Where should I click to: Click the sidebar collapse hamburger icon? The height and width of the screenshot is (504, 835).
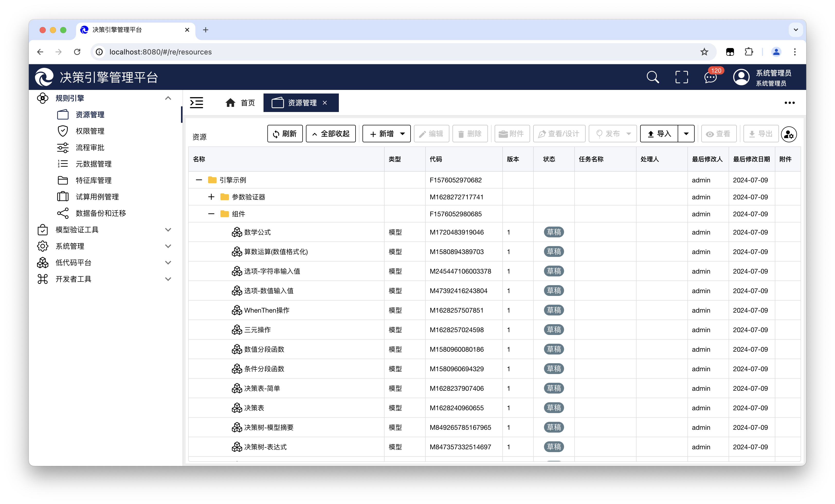(x=197, y=103)
